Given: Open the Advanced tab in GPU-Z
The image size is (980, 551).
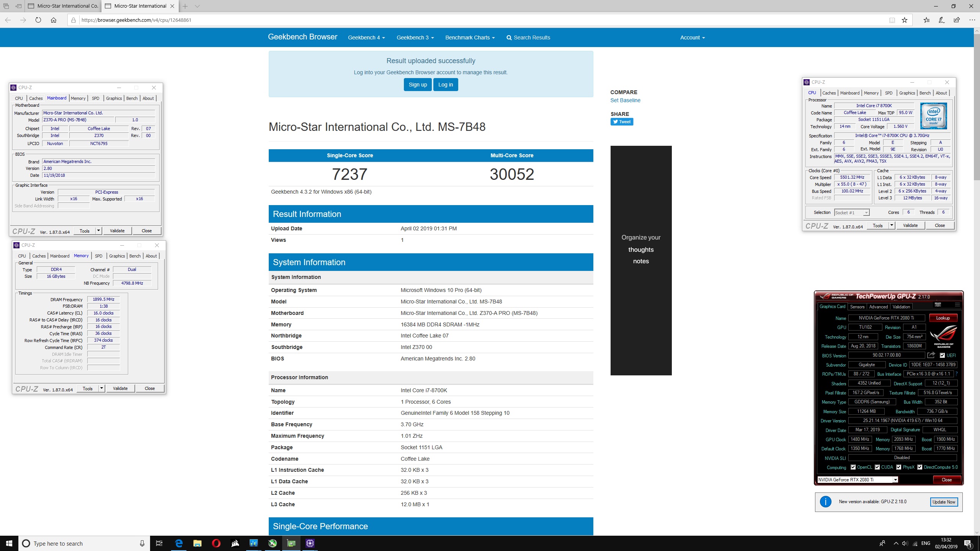Looking at the screenshot, I should (x=878, y=307).
